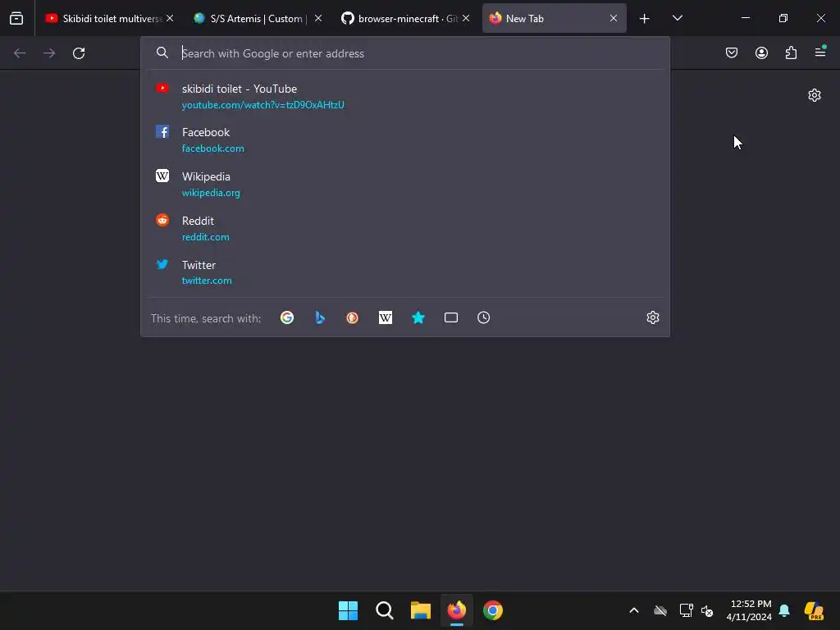
Task: Personalize new tab with gear icon
Action: pos(815,95)
